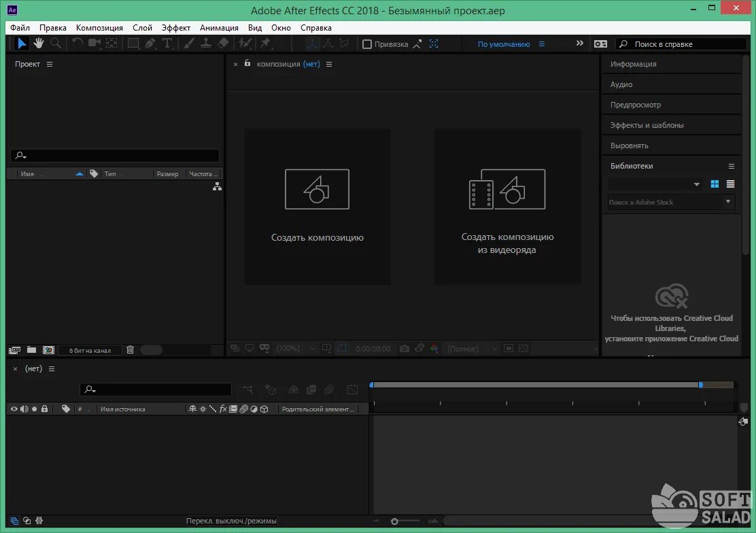
Task: Open the Правка menu
Action: pos(53,28)
